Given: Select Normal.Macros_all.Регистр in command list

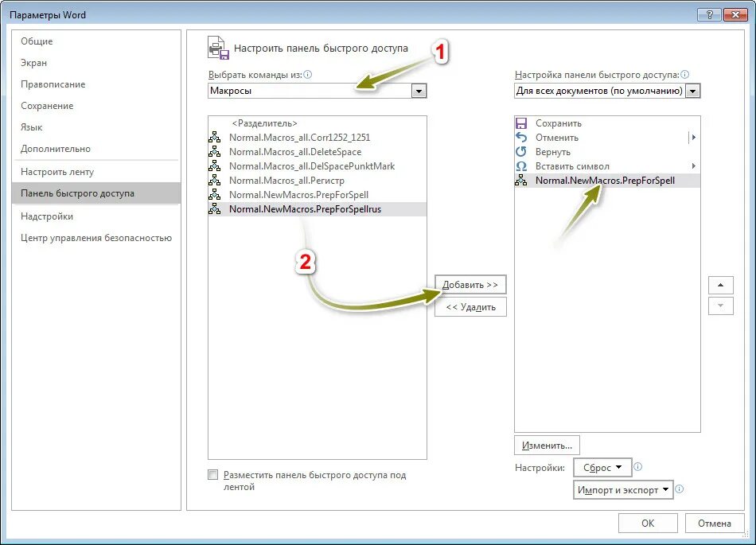Looking at the screenshot, I should point(318,181).
